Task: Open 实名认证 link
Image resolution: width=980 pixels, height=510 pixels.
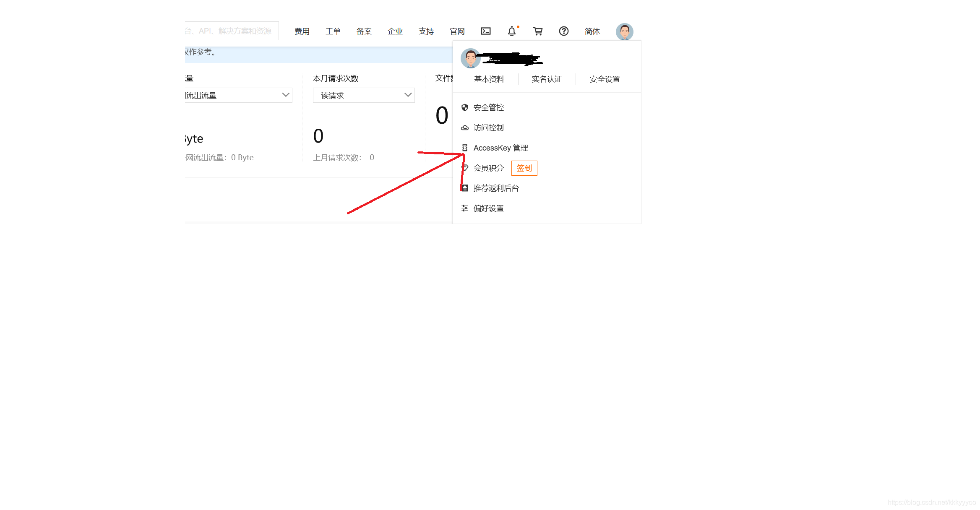Action: point(547,79)
